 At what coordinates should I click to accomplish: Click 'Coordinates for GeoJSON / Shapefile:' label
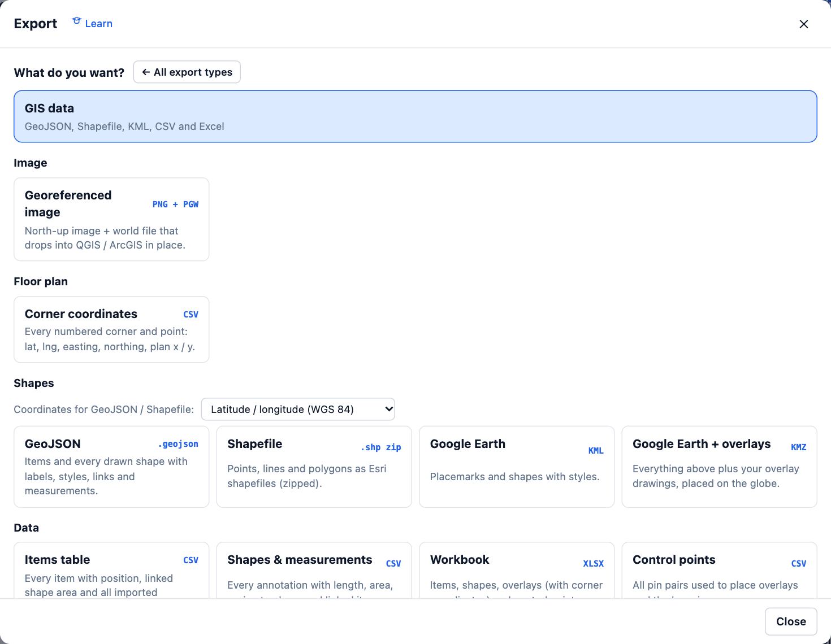coord(104,409)
